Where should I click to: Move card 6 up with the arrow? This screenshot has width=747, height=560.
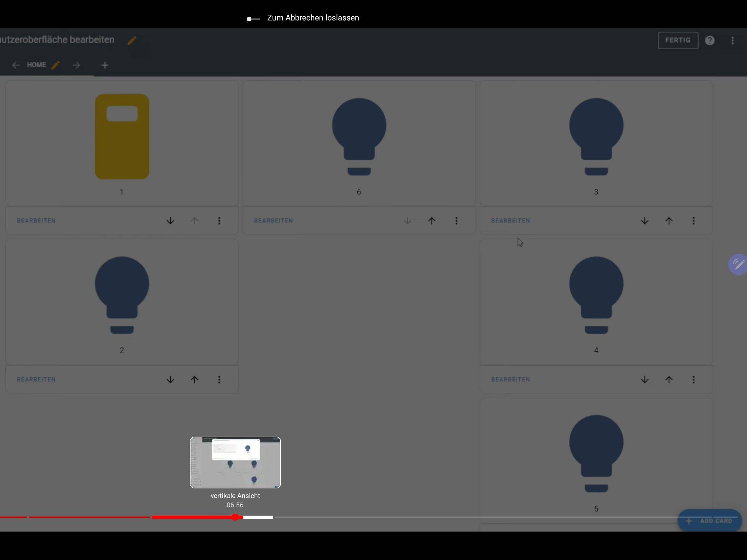(x=432, y=221)
